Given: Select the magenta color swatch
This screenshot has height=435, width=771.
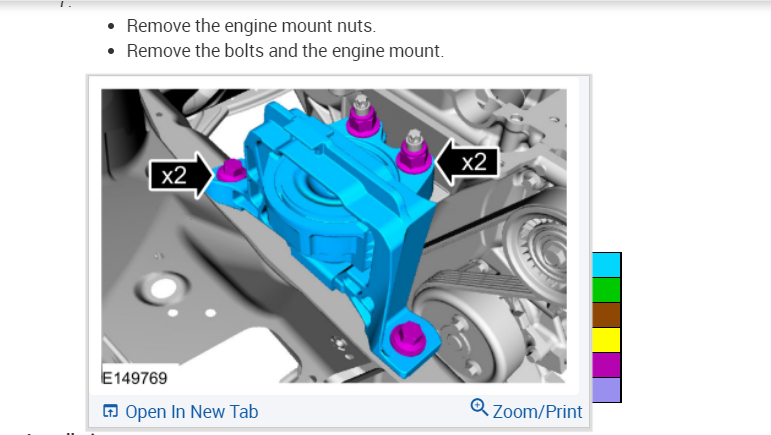Looking at the screenshot, I should coord(606,365).
